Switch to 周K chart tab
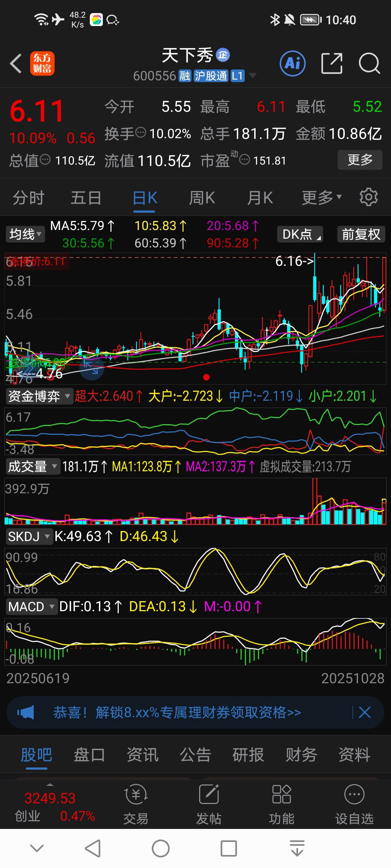The height and width of the screenshot is (868, 391). point(202,198)
